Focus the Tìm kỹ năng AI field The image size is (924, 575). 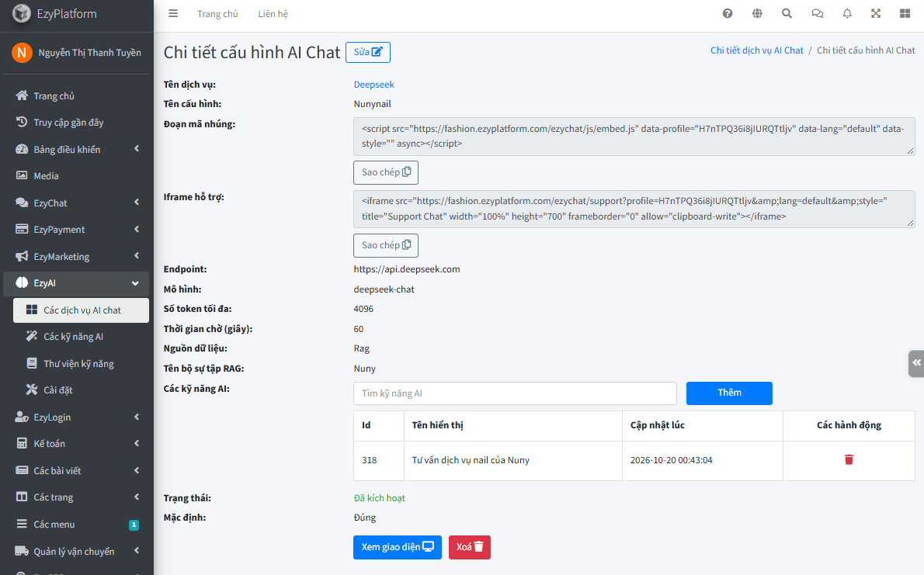pyautogui.click(x=515, y=393)
